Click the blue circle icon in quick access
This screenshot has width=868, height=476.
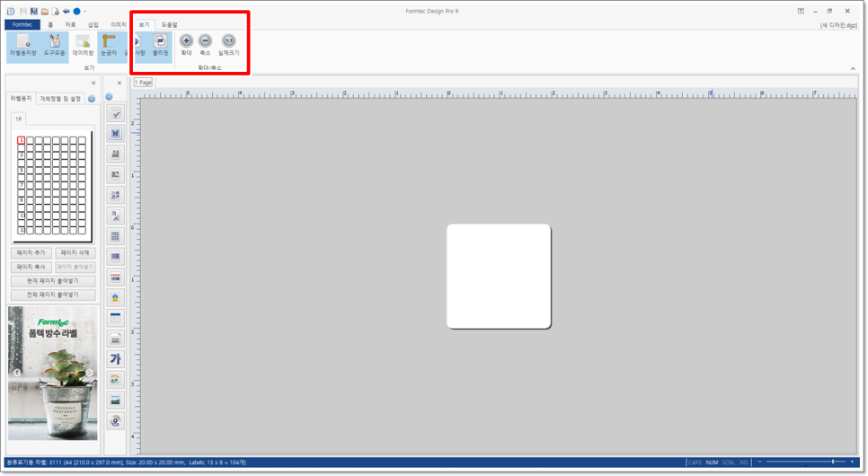click(x=77, y=11)
